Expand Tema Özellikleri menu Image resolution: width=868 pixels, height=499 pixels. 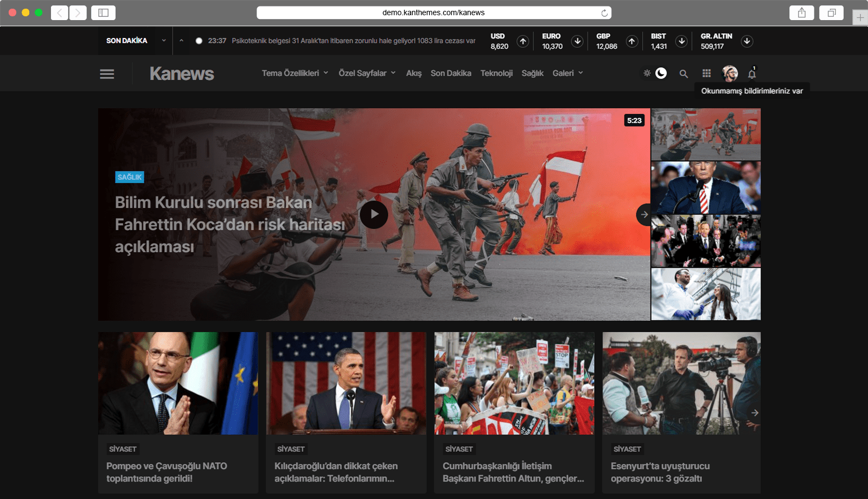click(x=295, y=73)
